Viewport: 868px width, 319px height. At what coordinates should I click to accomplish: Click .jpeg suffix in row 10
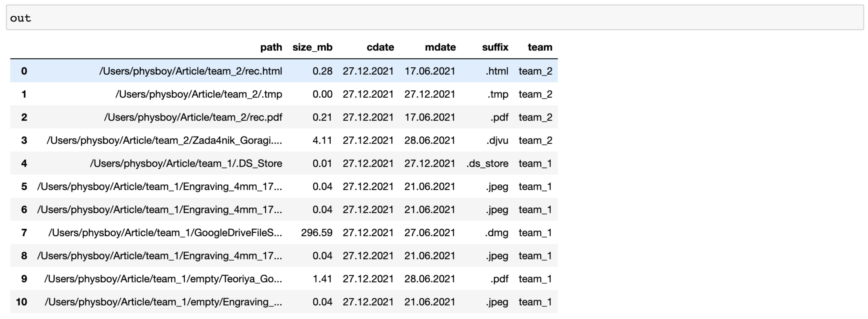pyautogui.click(x=497, y=302)
